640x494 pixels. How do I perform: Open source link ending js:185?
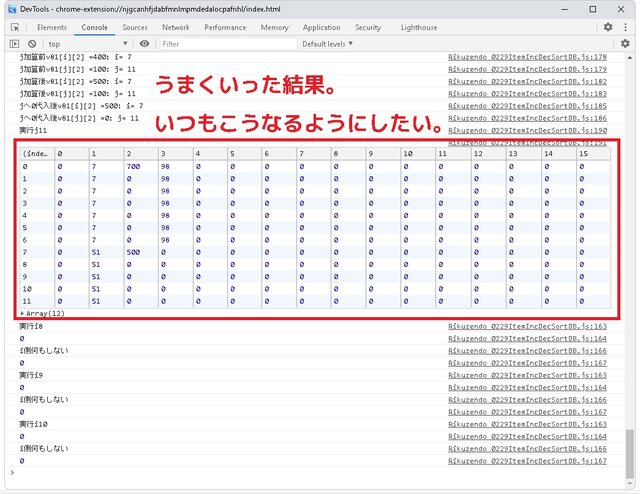pyautogui.click(x=527, y=106)
